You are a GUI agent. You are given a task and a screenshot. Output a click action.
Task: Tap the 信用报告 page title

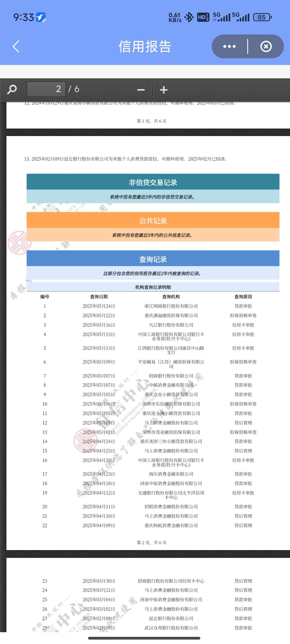(x=145, y=46)
